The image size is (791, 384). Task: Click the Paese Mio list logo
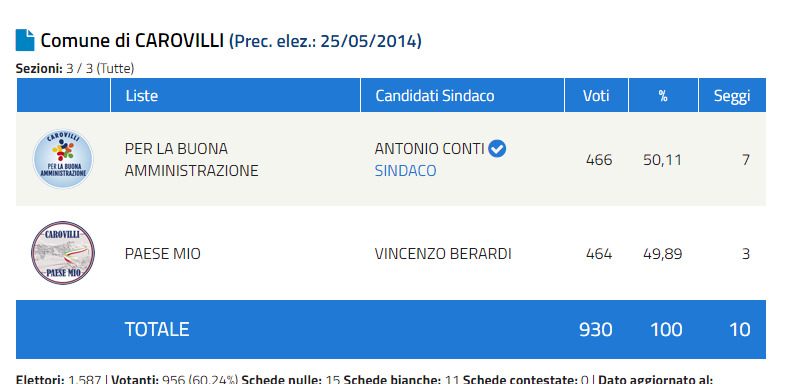(63, 253)
